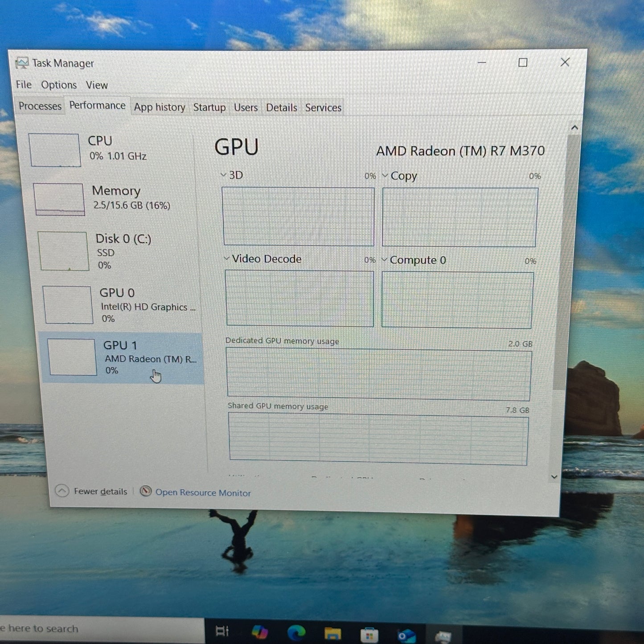Viewport: 644px width, 644px height.
Task: Click the 7.8 GB shared memory value
Action: (x=517, y=410)
